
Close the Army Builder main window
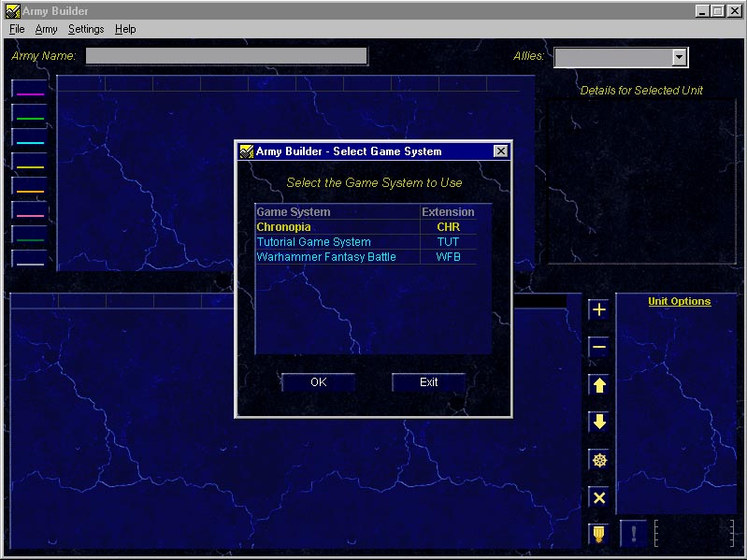click(x=735, y=11)
